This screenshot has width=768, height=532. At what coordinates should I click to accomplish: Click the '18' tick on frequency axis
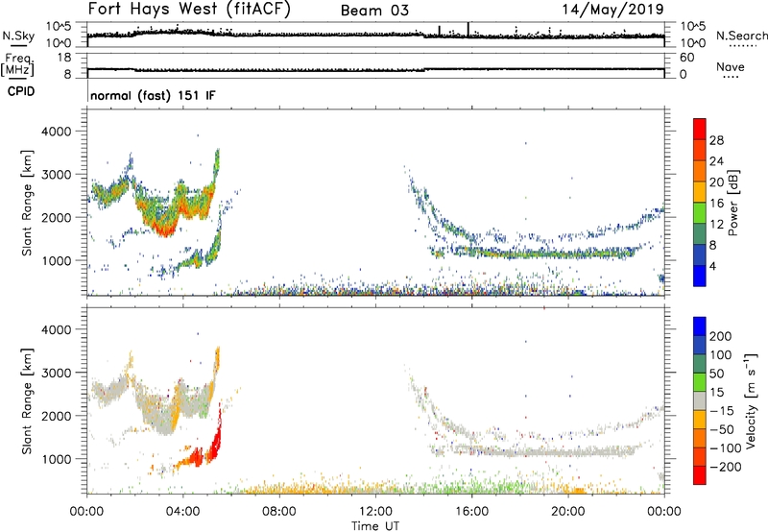[x=64, y=58]
